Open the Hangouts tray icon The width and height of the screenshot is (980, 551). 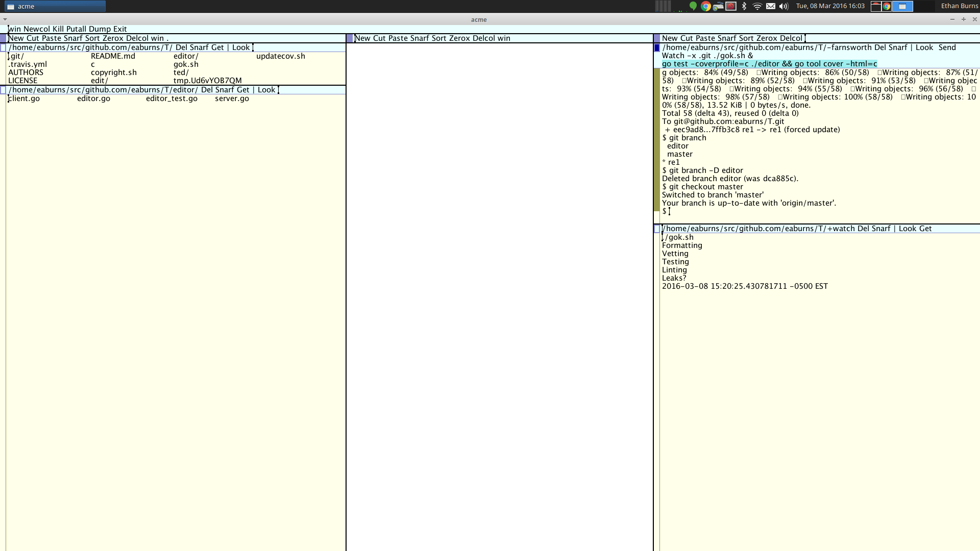(x=693, y=6)
